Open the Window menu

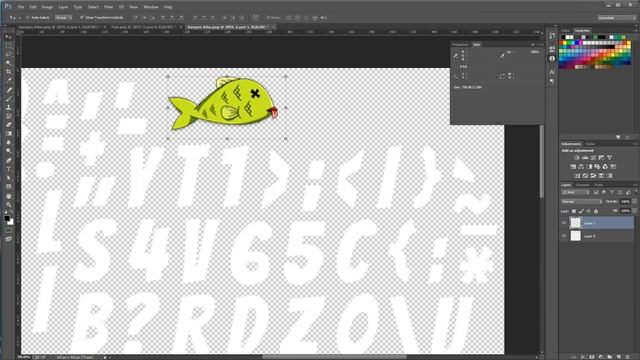[x=151, y=7]
